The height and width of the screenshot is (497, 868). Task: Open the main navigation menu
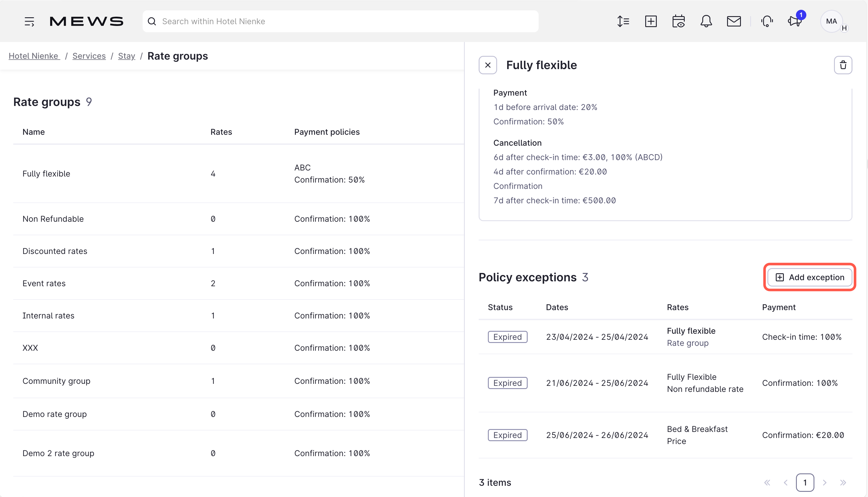point(29,21)
